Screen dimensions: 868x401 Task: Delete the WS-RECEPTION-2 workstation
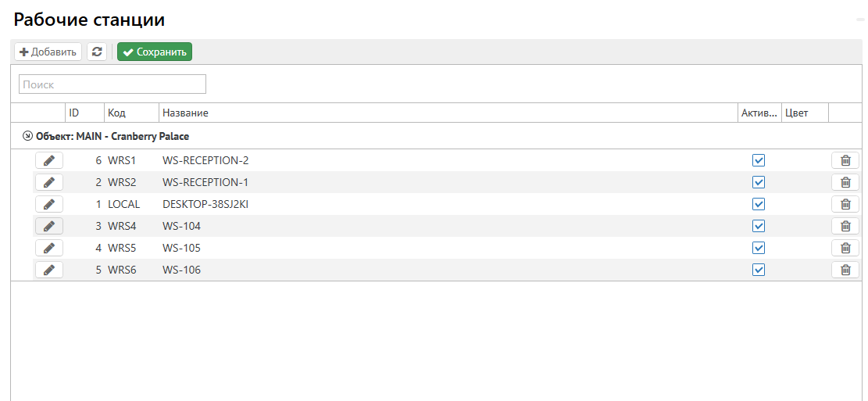pyautogui.click(x=845, y=160)
